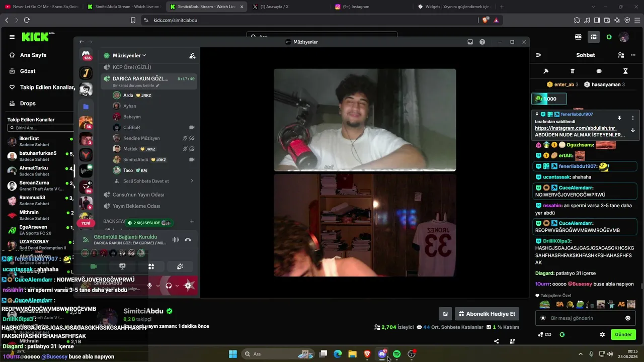Invite people with the Müzisyenler server icon
The width and height of the screenshot is (644, 362).
click(x=192, y=56)
